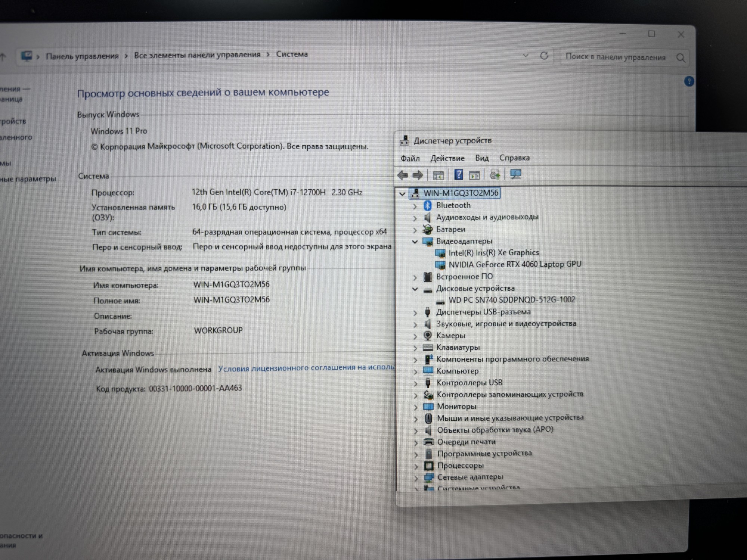This screenshot has height=560, width=747.
Task: Click the blue help question mark icon
Action: click(x=689, y=81)
